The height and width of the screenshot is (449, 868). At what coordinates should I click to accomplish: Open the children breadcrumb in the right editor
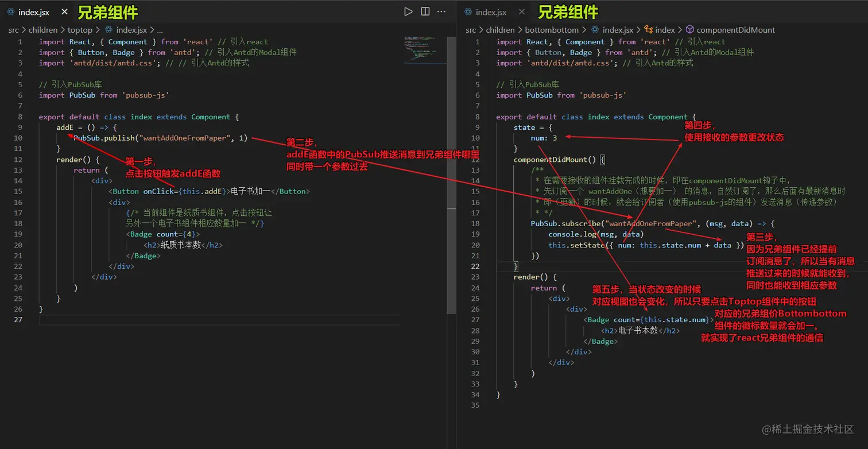tap(501, 30)
